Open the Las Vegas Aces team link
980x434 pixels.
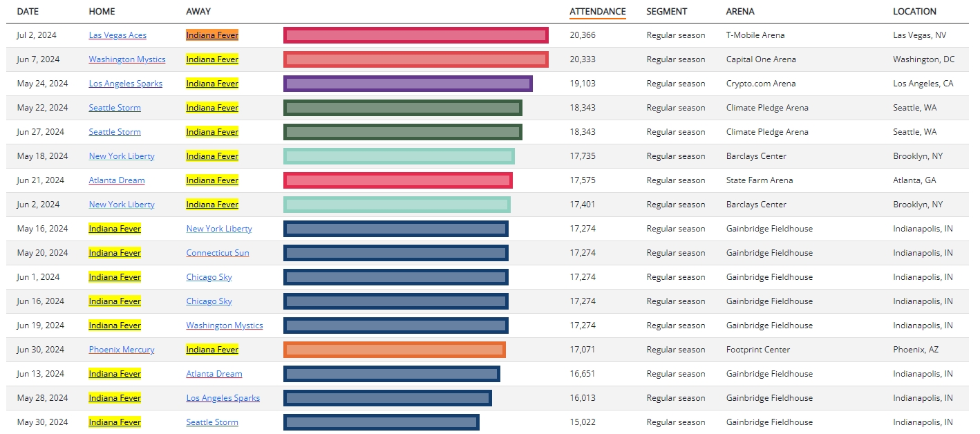tap(117, 35)
